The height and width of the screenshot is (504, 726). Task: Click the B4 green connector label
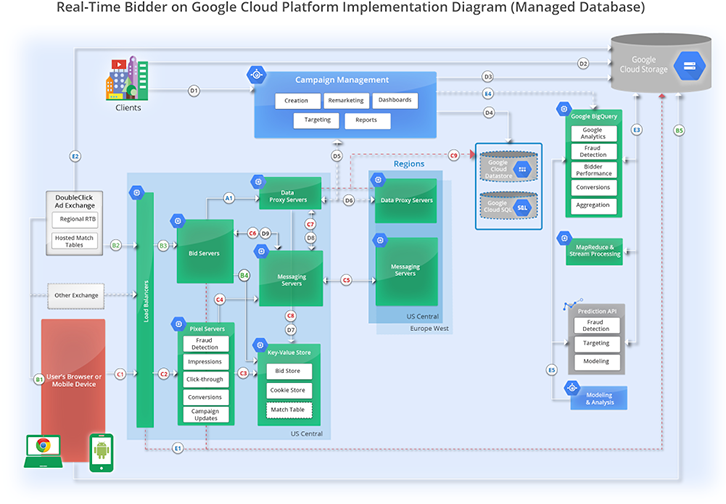[244, 275]
